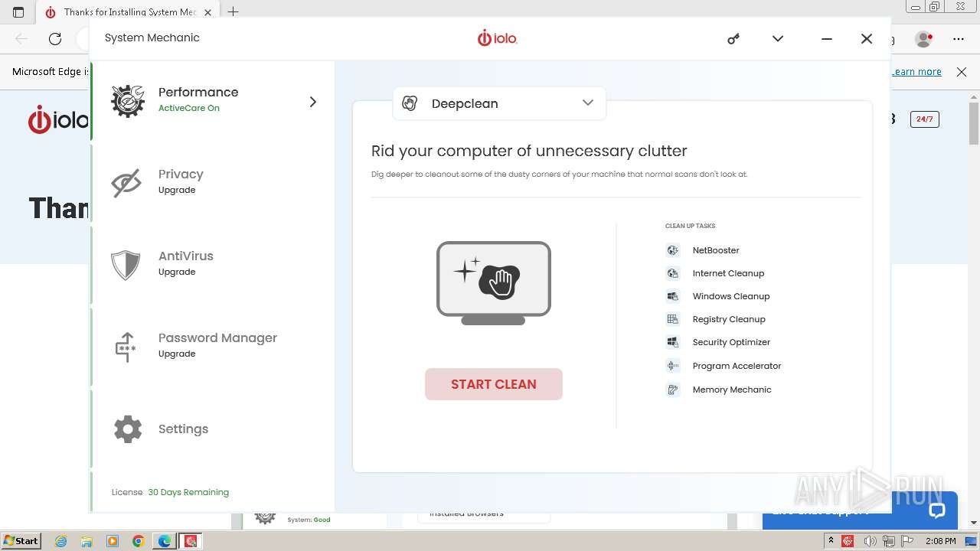The width and height of the screenshot is (980, 551).
Task: Click the iolo logo in System Mechanic header
Action: [x=498, y=38]
